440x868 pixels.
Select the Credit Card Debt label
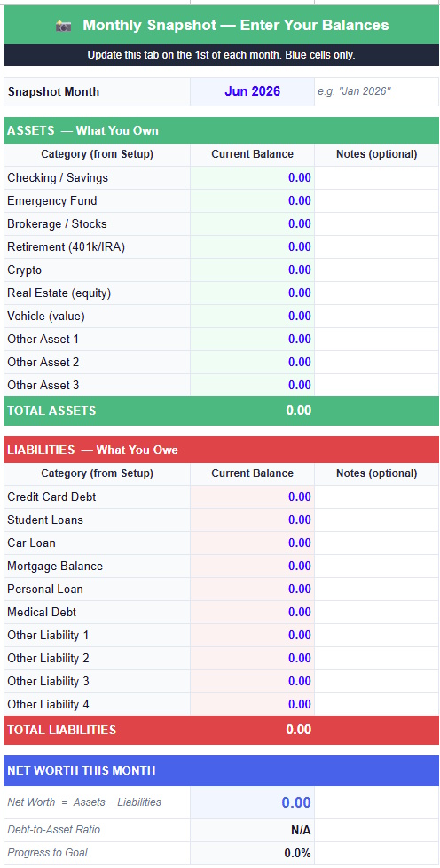click(51, 497)
